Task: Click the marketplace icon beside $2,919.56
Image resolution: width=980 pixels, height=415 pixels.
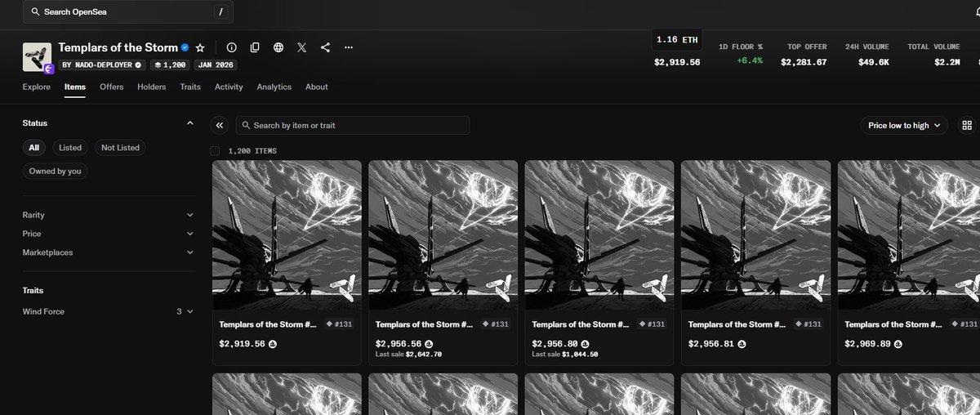Action: point(273,344)
